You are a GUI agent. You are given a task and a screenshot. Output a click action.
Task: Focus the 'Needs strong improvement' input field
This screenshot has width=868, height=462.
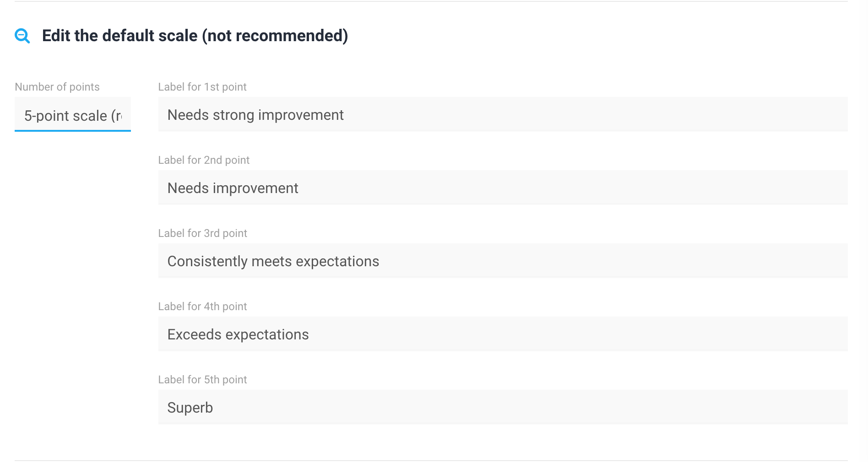tap(503, 114)
